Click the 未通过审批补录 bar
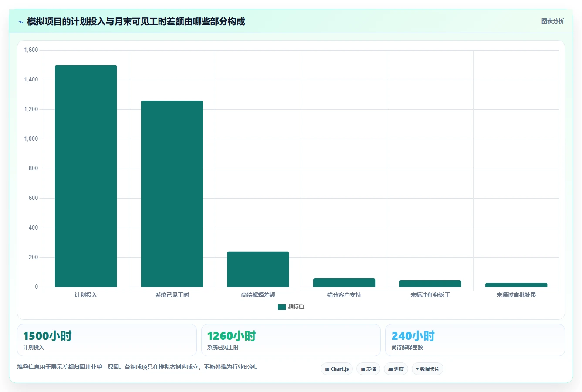Screen dimensions: 582x392 tap(516, 285)
